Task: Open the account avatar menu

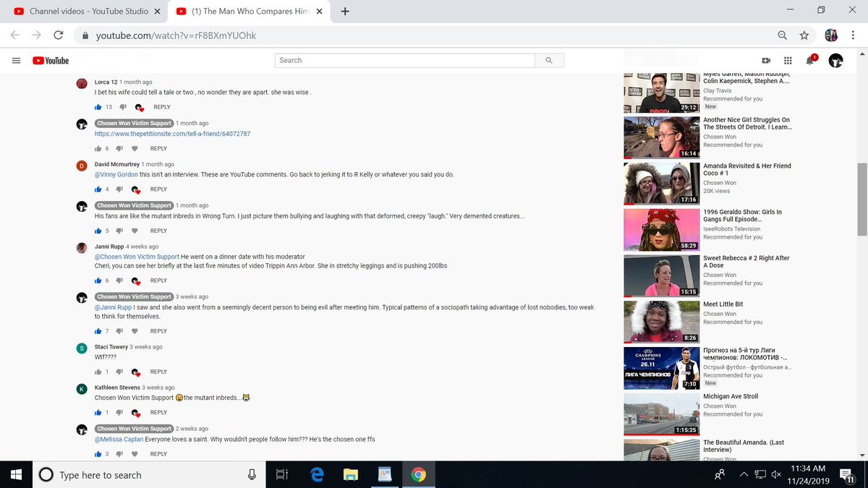Action: point(835,61)
